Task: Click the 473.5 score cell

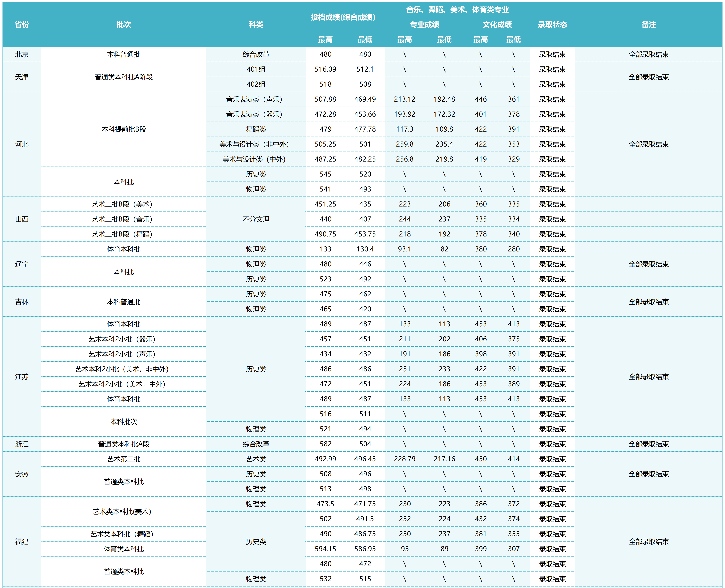Action: 325,504
